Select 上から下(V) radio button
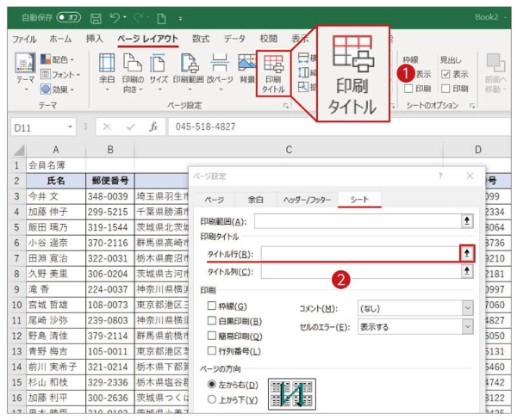 212,399
